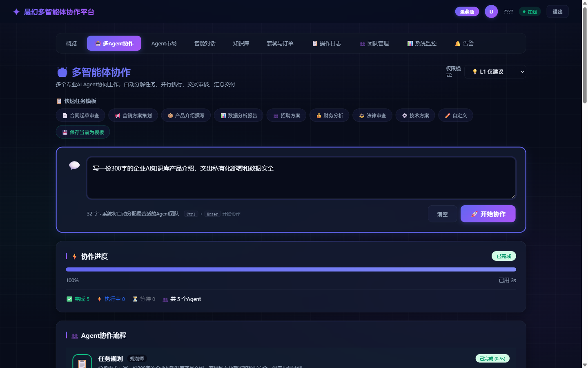The image size is (588, 368).
Task: Click the 免费版 plan badge
Action: (467, 11)
